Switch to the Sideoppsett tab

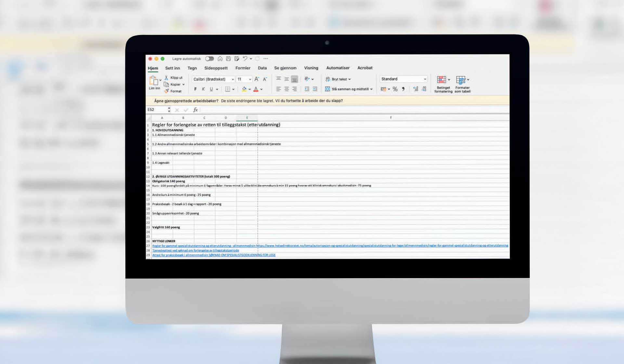(216, 68)
